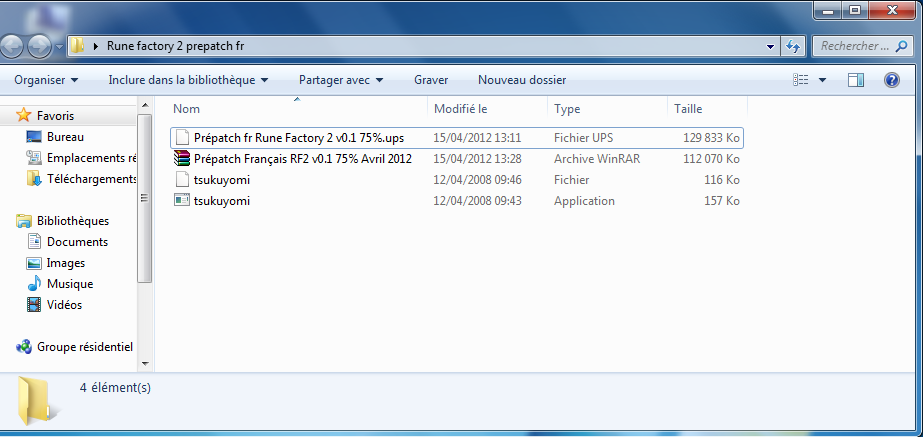Click the Bibliothèques library icon
923x437 pixels.
24,221
